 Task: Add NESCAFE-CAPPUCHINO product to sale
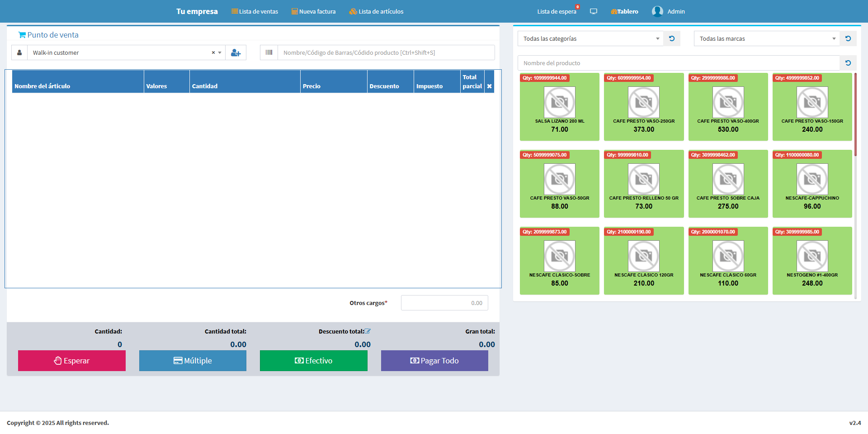pos(812,184)
